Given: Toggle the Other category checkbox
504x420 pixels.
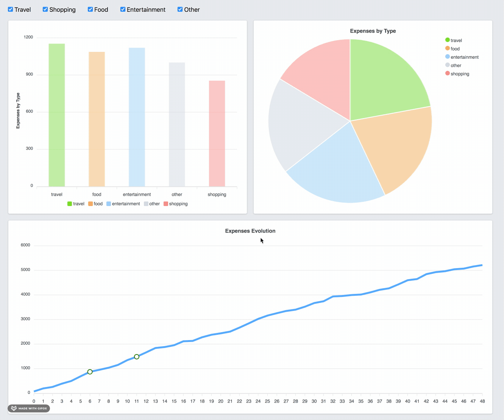Looking at the screenshot, I should [x=180, y=9].
